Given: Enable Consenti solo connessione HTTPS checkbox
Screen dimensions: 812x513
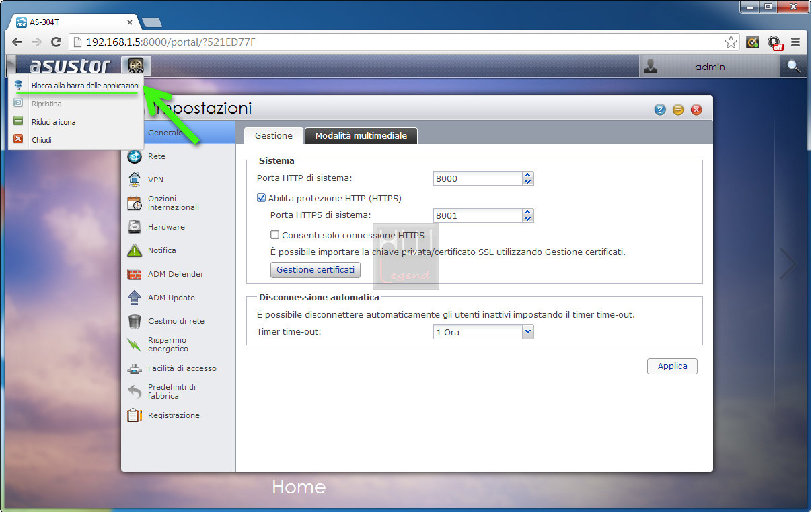Looking at the screenshot, I should (274, 235).
